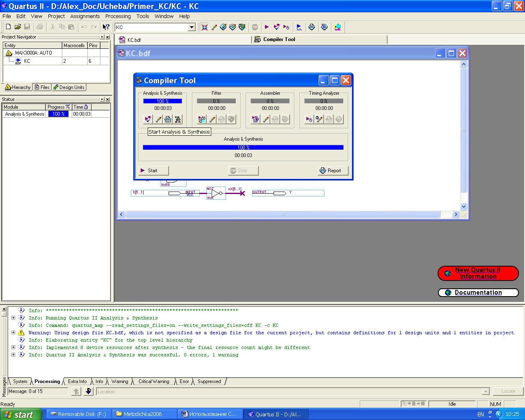
Task: Click the KC.bdf horizontal scrollbar
Action: pyautogui.click(x=283, y=215)
